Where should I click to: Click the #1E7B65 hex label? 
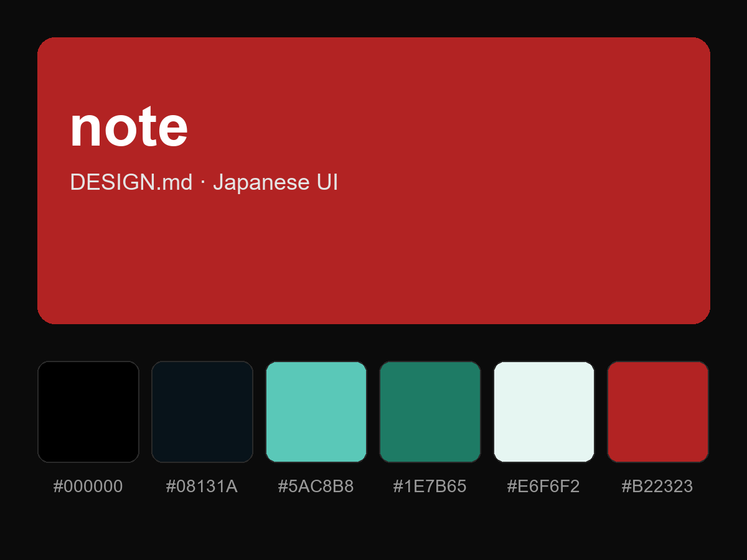(x=430, y=487)
